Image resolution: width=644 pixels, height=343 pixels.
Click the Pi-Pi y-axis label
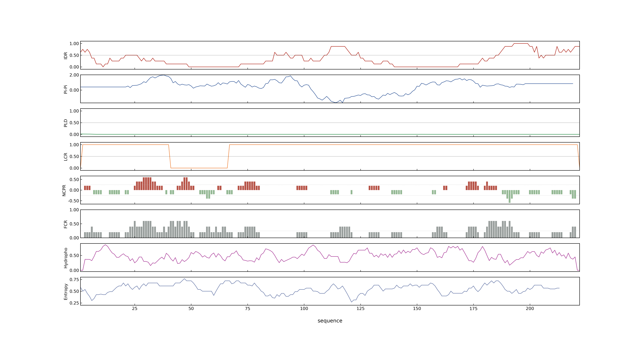(66, 89)
